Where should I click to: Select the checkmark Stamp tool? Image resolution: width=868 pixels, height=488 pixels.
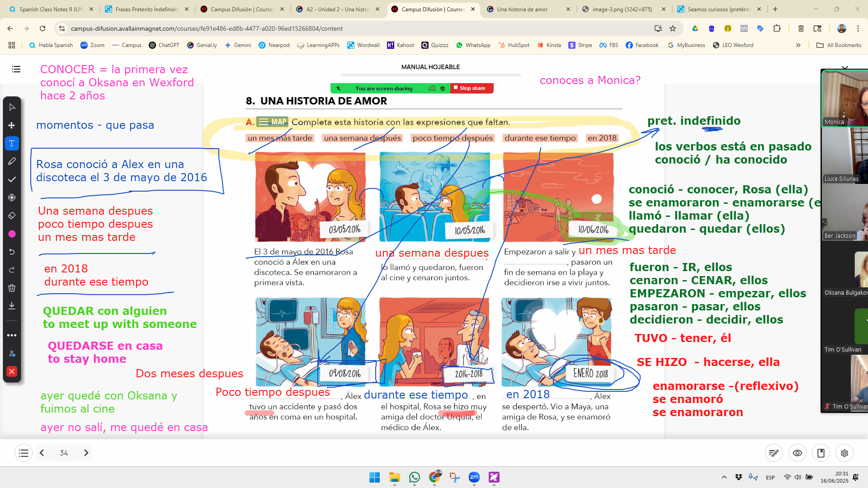[x=12, y=179]
